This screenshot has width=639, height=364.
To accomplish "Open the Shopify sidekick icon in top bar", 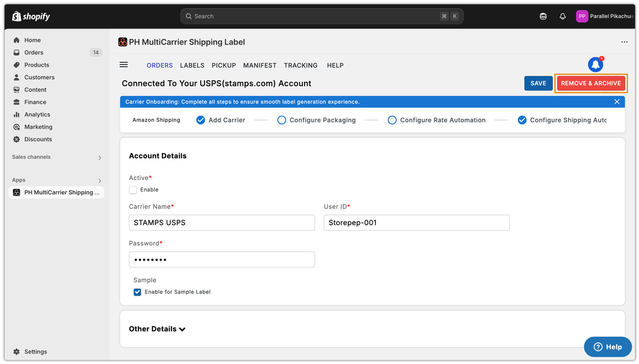I will click(543, 16).
